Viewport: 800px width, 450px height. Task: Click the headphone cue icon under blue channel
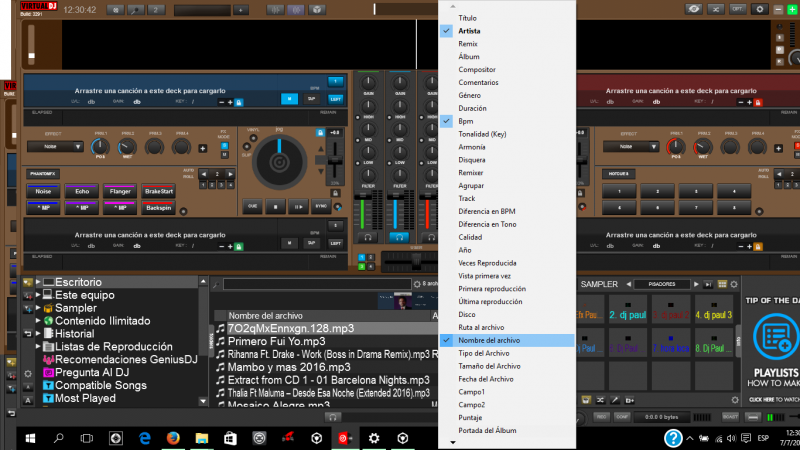[x=399, y=237]
